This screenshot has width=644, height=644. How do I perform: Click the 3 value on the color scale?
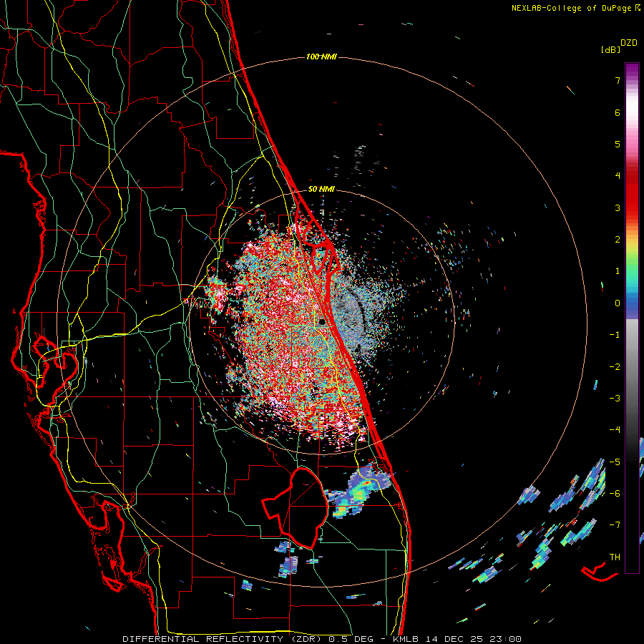click(618, 208)
